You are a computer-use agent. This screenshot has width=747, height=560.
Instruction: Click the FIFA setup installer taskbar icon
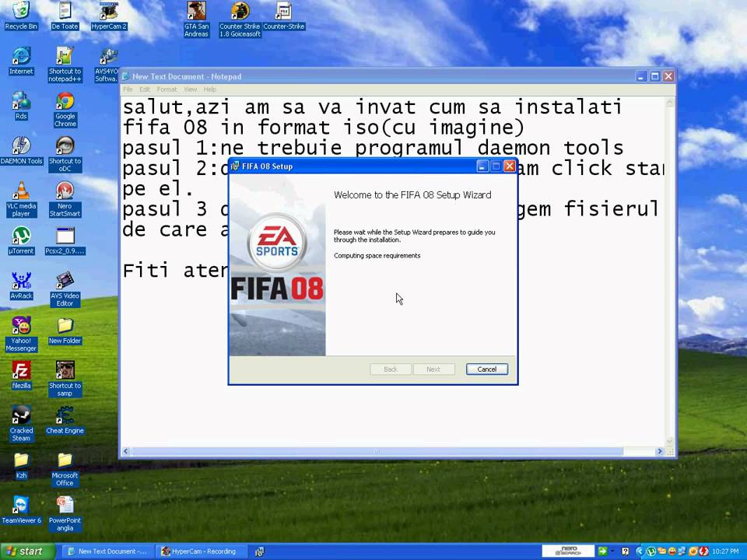point(260,551)
